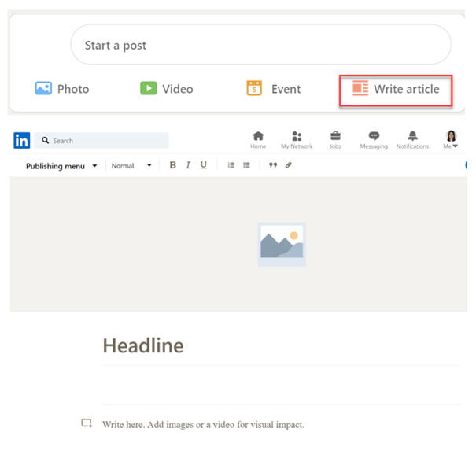This screenshot has width=476, height=454.
Task: Apply block quote formatting
Action: (273, 165)
